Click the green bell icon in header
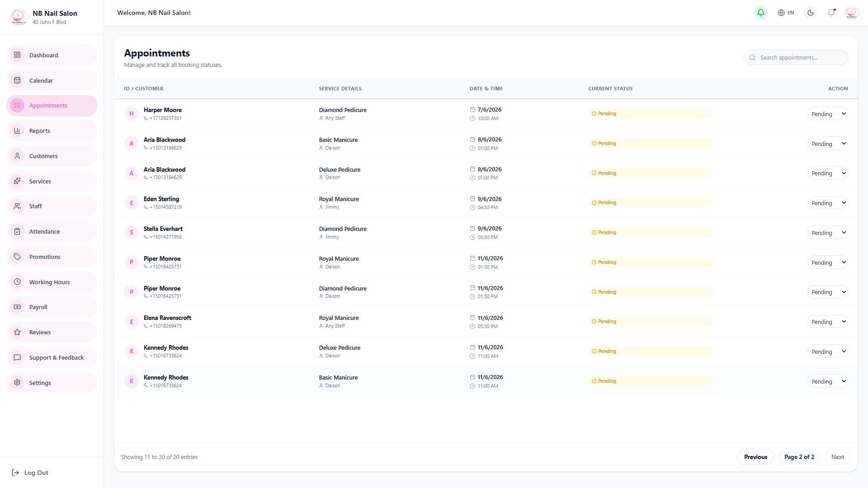The image size is (868, 488). 761,13
